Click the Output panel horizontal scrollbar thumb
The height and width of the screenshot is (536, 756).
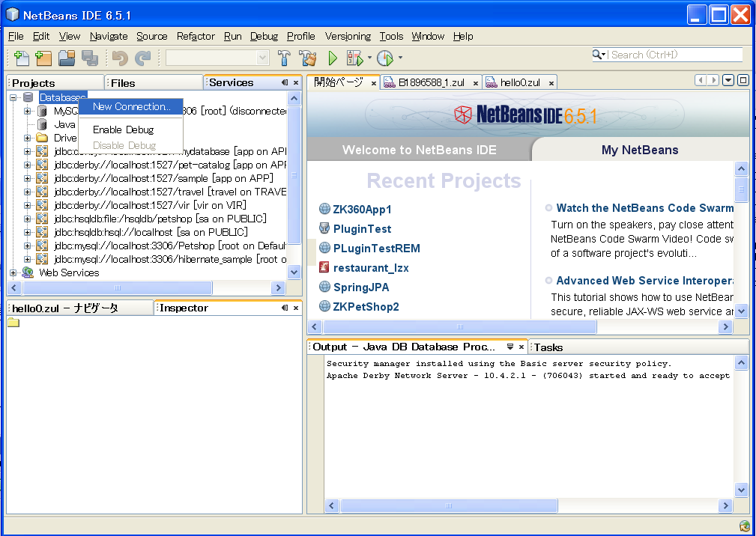point(449,505)
